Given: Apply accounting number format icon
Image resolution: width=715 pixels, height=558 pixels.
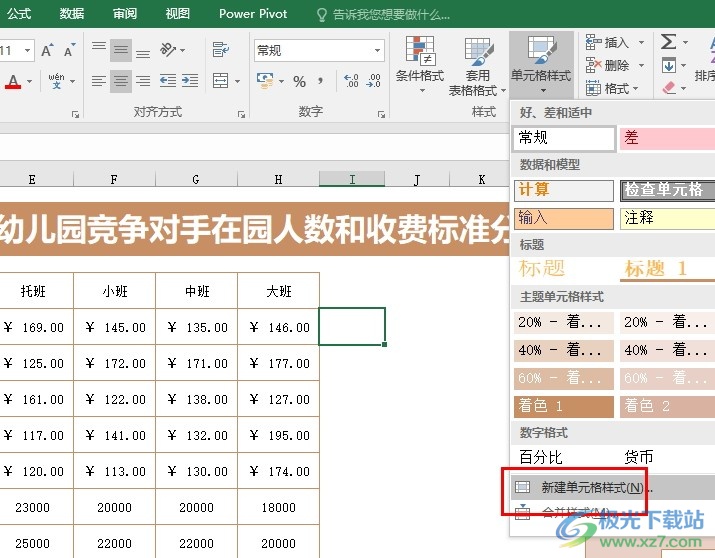Looking at the screenshot, I should (x=265, y=81).
